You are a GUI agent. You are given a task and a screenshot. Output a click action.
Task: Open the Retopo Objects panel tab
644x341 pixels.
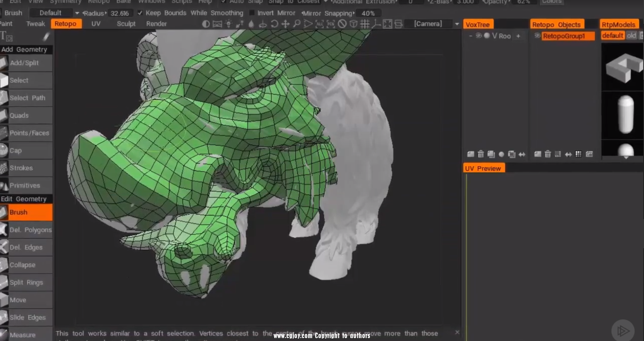pos(556,24)
